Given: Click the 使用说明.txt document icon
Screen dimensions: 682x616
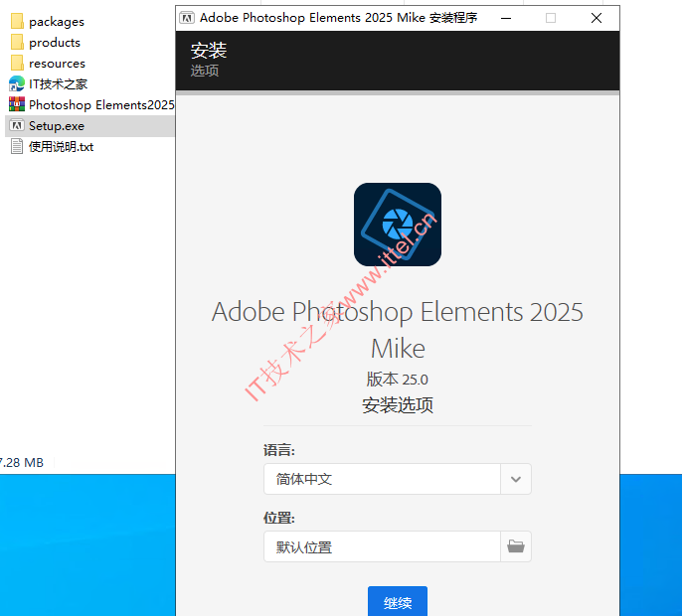Looking at the screenshot, I should click(17, 146).
